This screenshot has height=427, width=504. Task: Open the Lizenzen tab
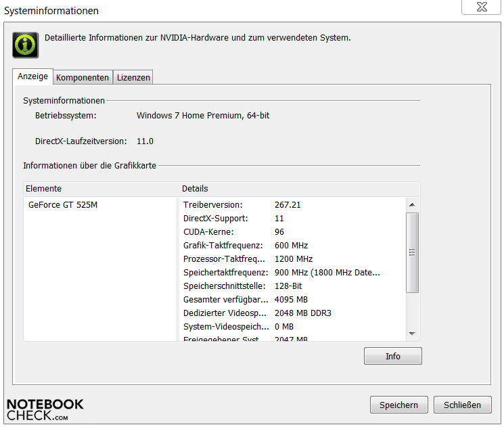[x=133, y=78]
